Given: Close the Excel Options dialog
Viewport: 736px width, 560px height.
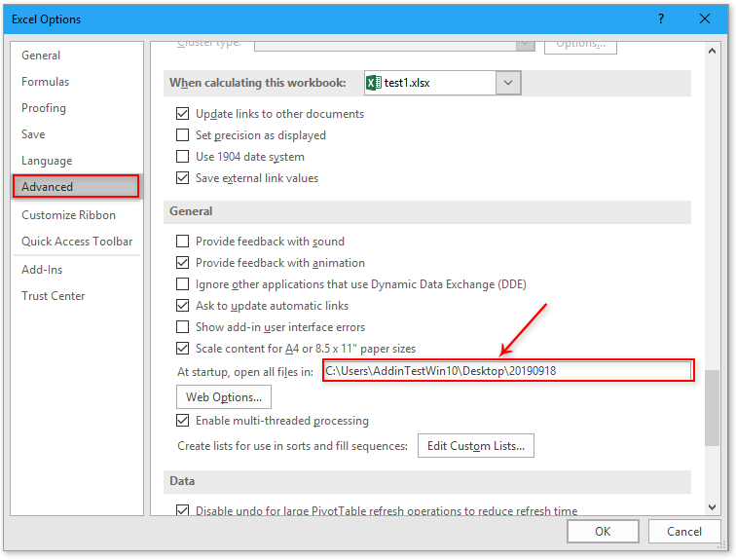Looking at the screenshot, I should coord(705,19).
